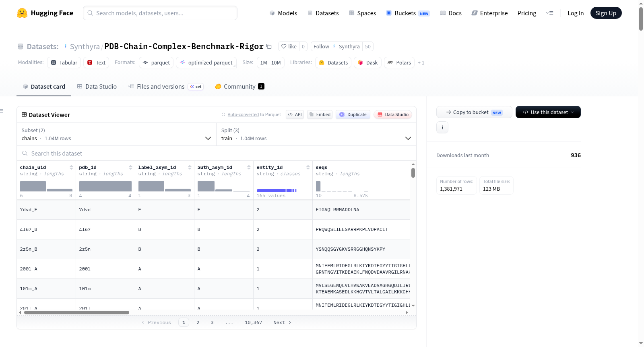Click the Datasets library tag

pyautogui.click(x=333, y=62)
